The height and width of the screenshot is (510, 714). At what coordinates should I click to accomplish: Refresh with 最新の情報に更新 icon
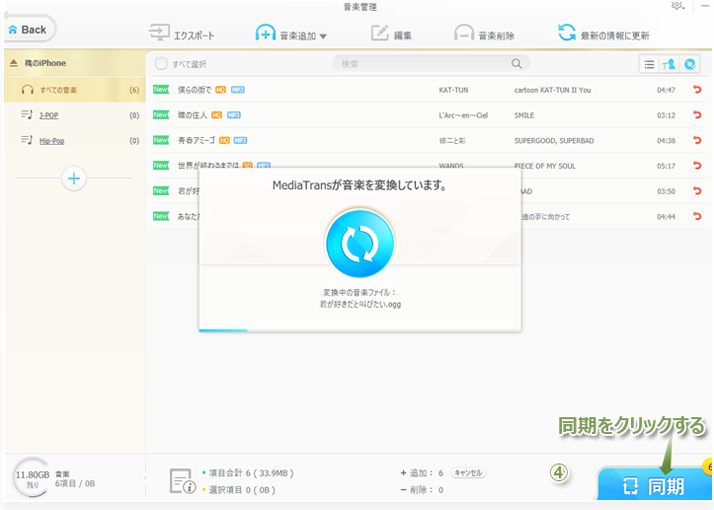point(567,34)
